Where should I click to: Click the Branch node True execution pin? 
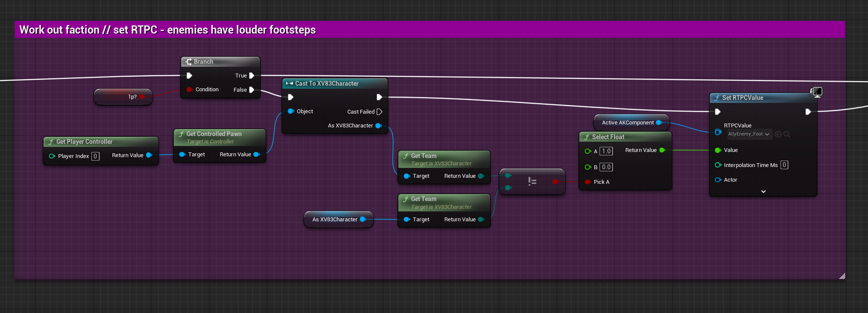pyautogui.click(x=252, y=76)
